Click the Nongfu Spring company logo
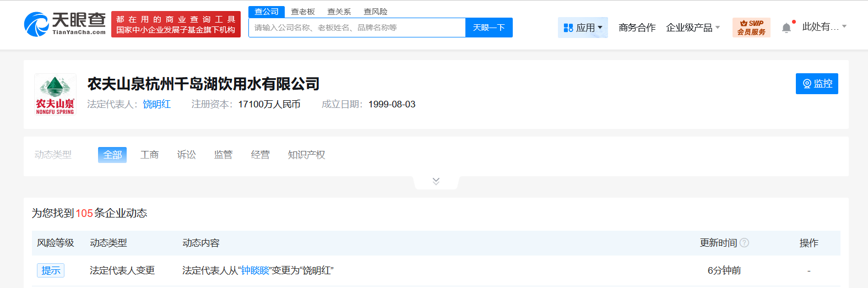 point(55,94)
